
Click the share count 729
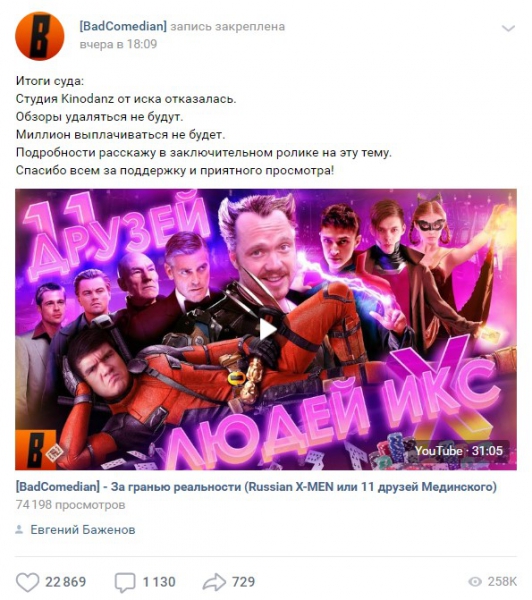[243, 582]
